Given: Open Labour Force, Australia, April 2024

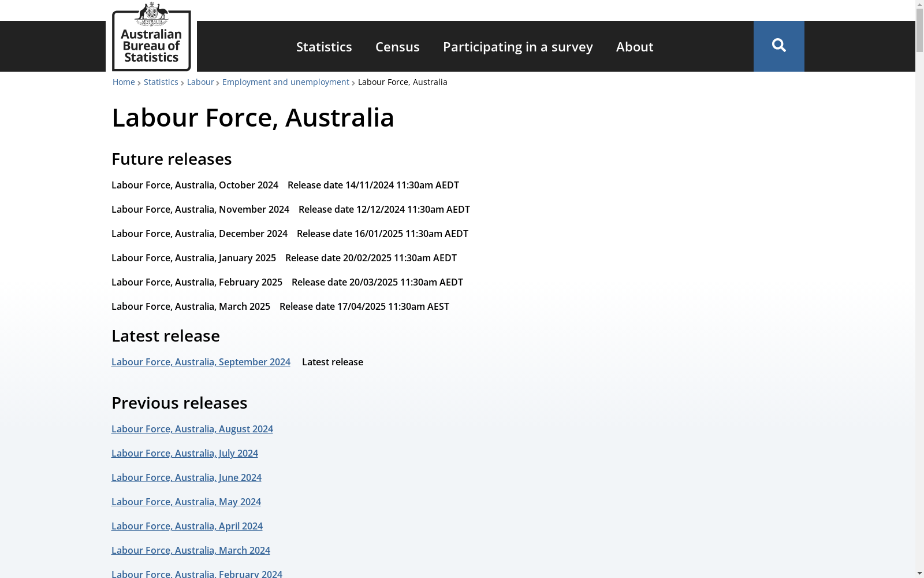Looking at the screenshot, I should pyautogui.click(x=187, y=526).
